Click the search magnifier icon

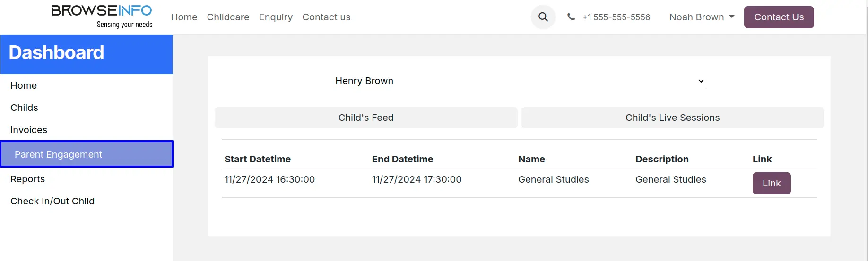point(543,17)
